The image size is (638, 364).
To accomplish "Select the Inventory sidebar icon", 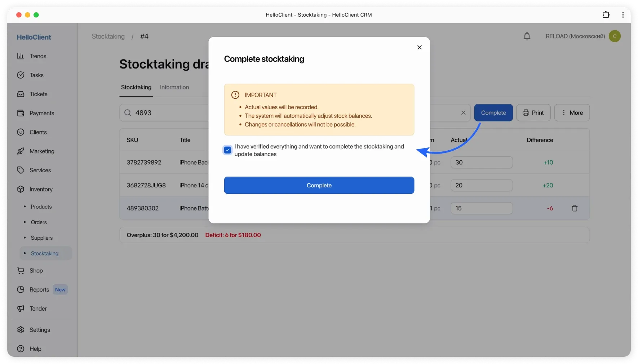I will tap(21, 189).
